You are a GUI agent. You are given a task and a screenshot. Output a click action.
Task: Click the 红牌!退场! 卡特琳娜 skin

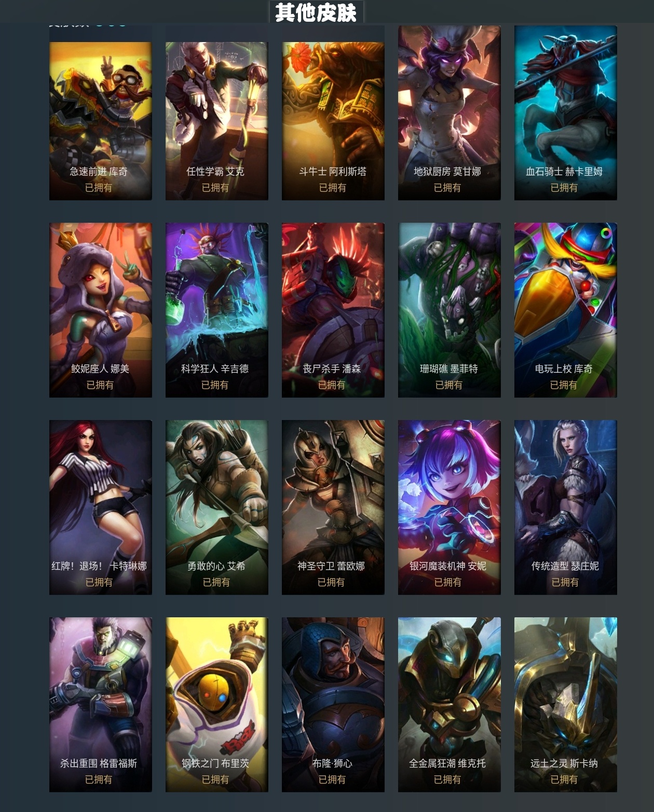tap(101, 507)
